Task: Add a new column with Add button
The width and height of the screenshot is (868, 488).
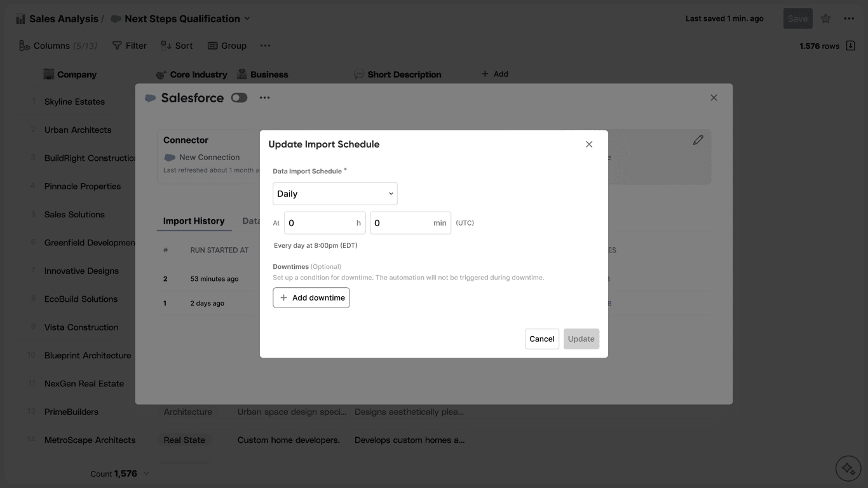Action: click(x=494, y=74)
